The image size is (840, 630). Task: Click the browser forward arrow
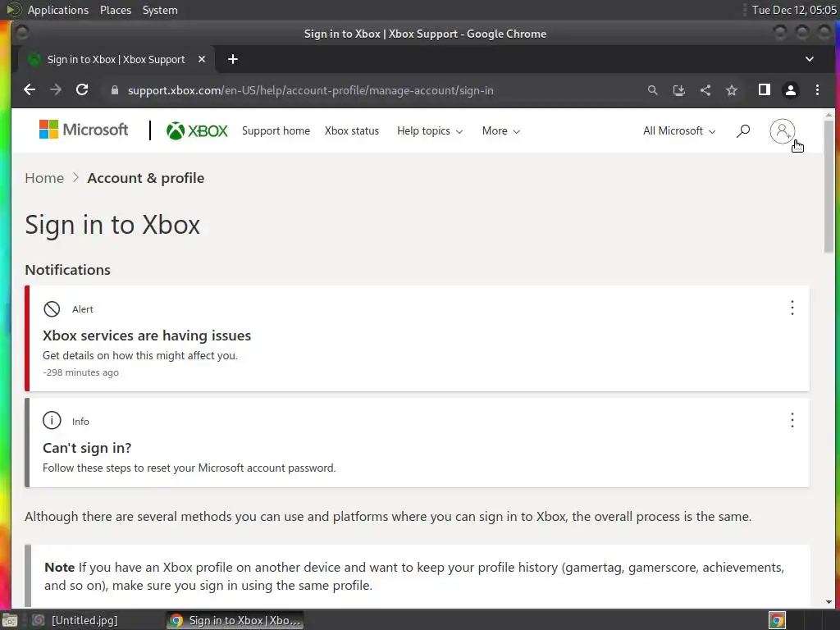(x=56, y=90)
